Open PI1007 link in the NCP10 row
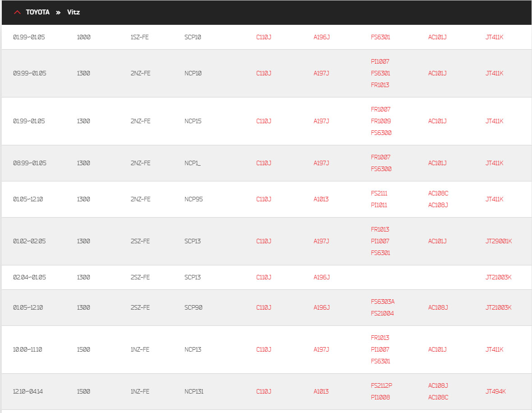 pyautogui.click(x=380, y=61)
